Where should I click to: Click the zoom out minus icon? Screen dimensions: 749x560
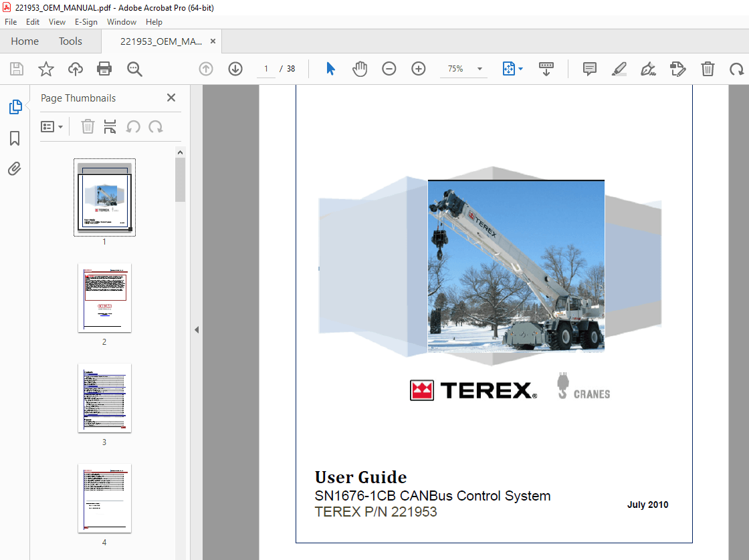[x=389, y=69]
